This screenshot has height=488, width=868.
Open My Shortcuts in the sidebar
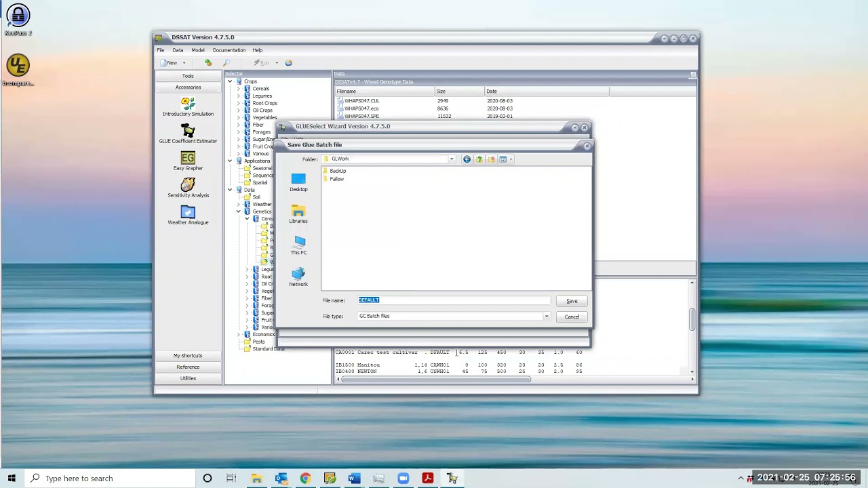tap(188, 356)
